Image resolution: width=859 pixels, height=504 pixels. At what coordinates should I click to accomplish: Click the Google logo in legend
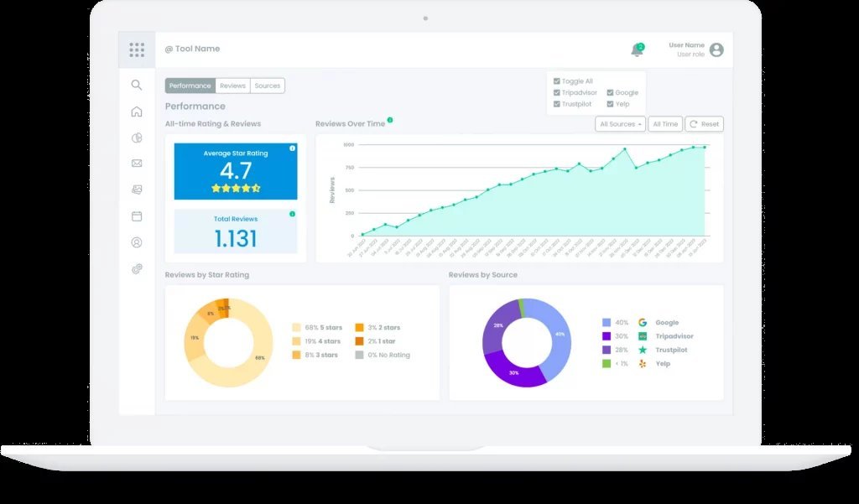(643, 323)
